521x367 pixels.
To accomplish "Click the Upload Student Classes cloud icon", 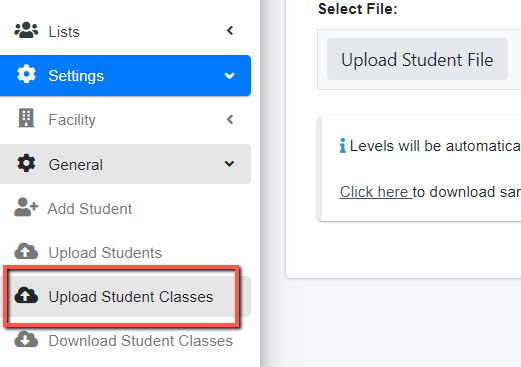I will (26, 295).
